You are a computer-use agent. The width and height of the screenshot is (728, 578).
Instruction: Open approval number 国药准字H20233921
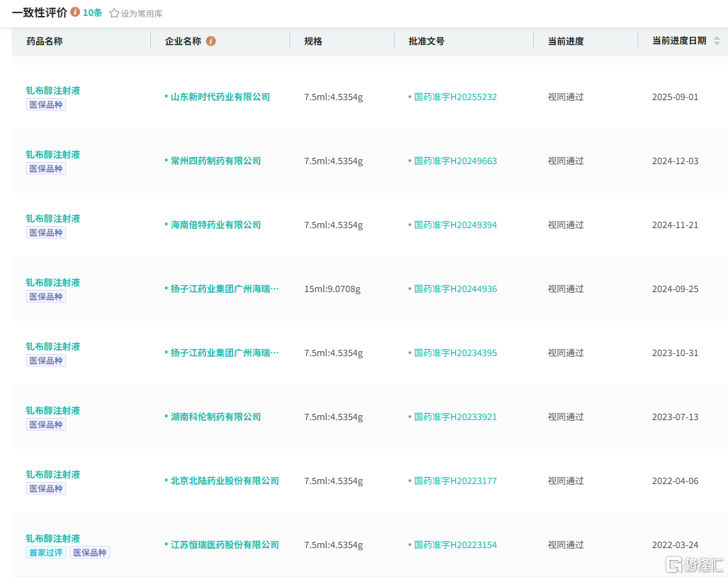pos(455,417)
